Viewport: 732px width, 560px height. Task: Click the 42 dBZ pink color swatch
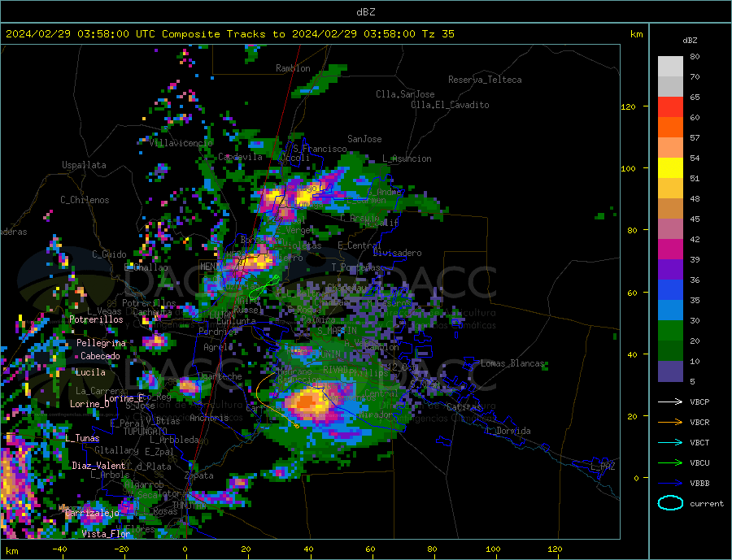[670, 229]
